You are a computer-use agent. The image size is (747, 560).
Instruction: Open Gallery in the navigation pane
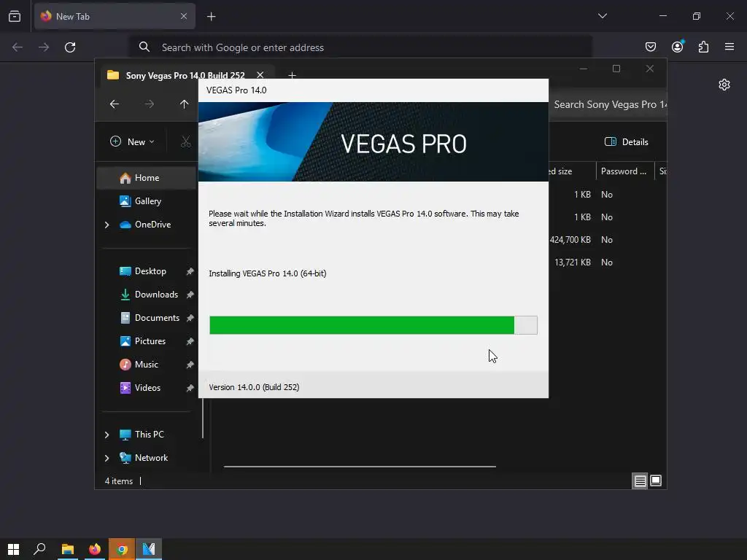146,201
